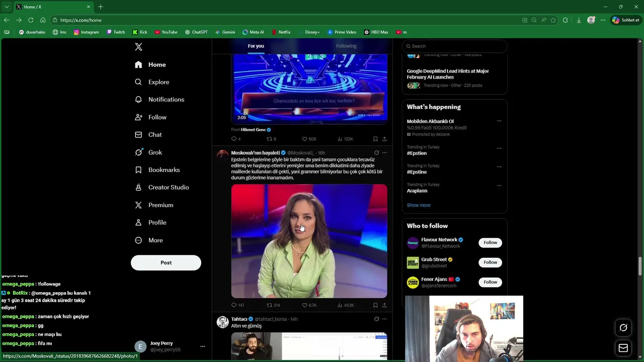Bookmark the Hikmet Genc video post
This screenshot has height=362, width=644.
375,139
